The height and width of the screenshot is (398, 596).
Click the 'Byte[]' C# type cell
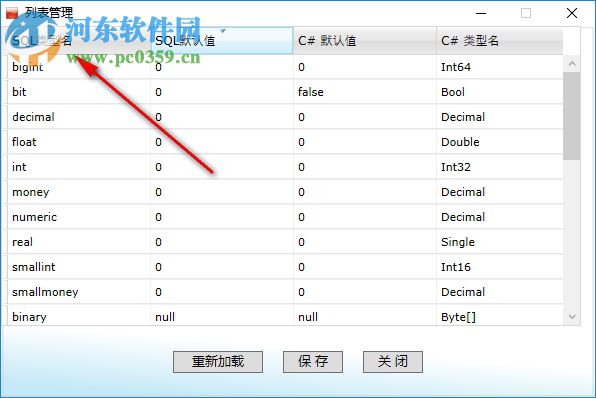[x=499, y=316]
